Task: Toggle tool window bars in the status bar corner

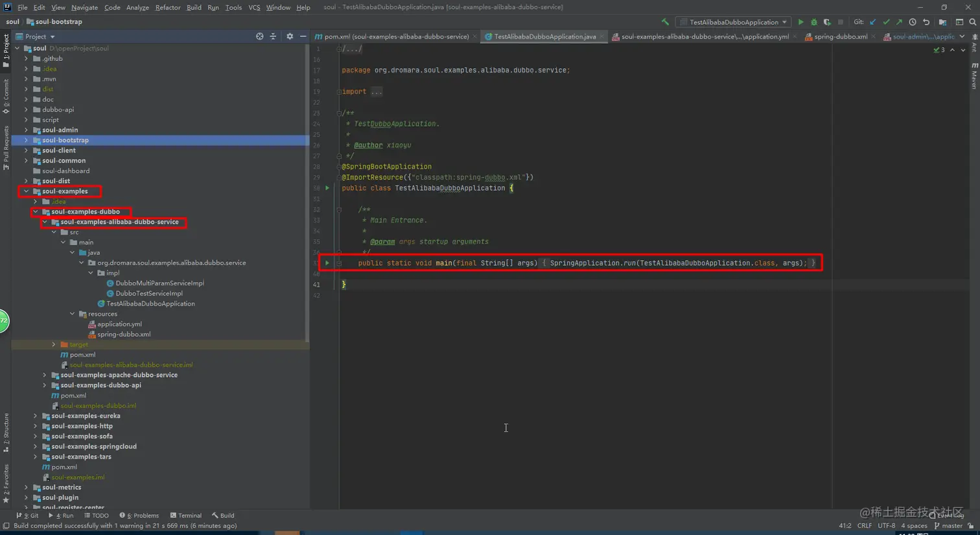Action: pos(6,526)
